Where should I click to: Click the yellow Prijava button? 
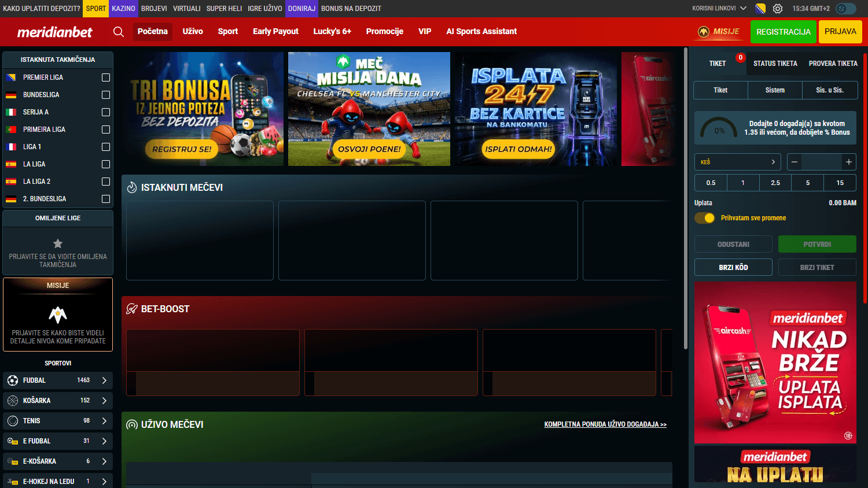(840, 32)
